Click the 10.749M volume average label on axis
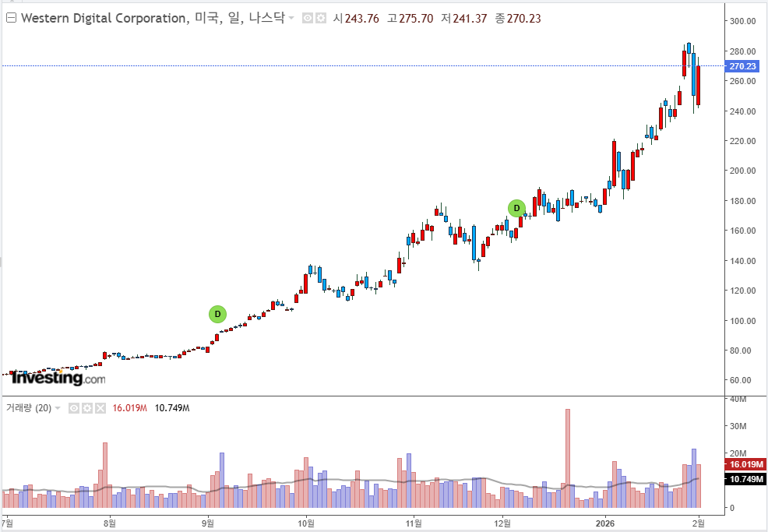Viewport: 768px width, 532px height. [745, 479]
